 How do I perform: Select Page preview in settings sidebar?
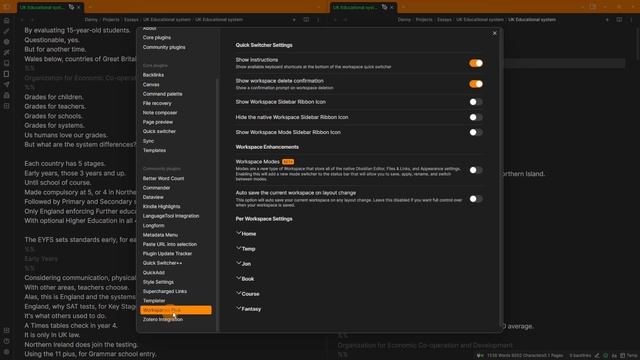[x=158, y=122]
